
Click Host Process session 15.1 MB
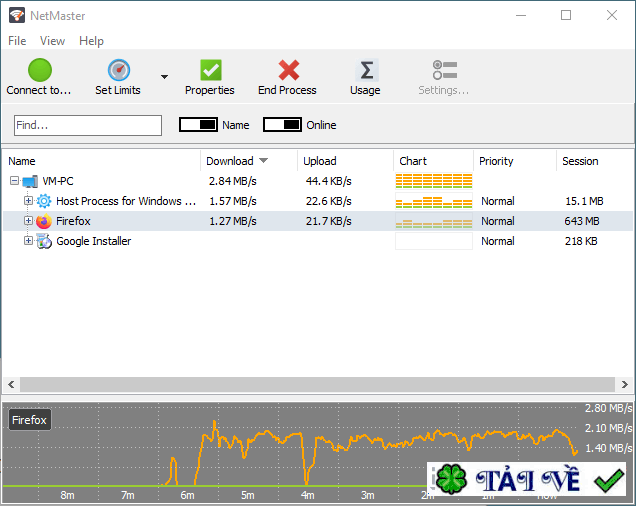(x=584, y=201)
